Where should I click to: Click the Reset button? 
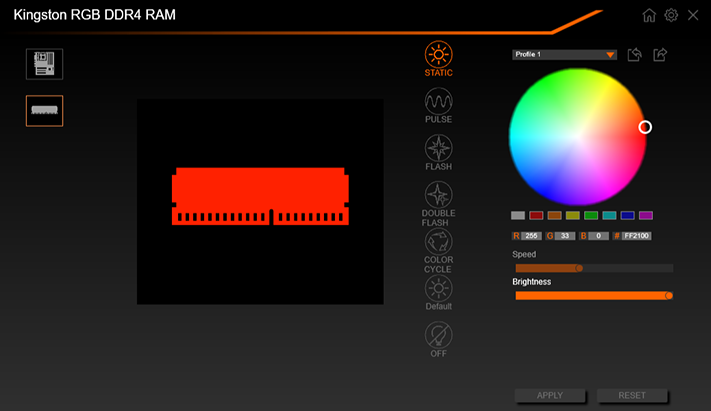click(x=632, y=396)
